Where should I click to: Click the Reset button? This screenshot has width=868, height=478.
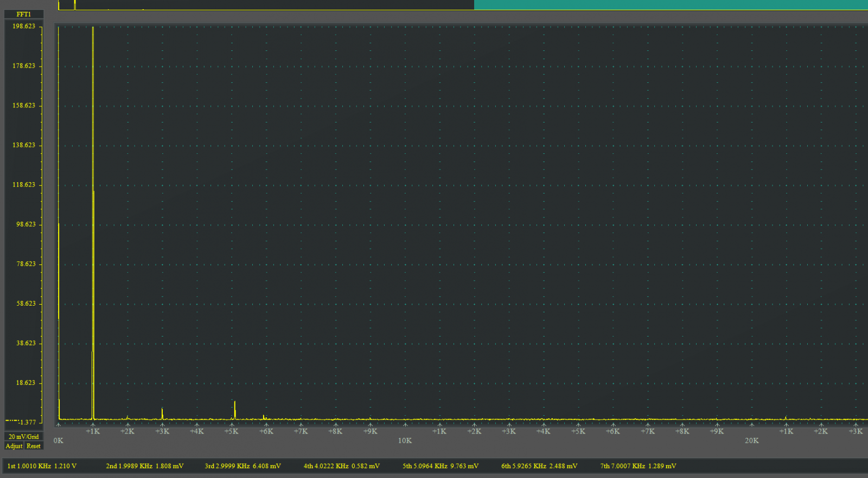click(34, 446)
